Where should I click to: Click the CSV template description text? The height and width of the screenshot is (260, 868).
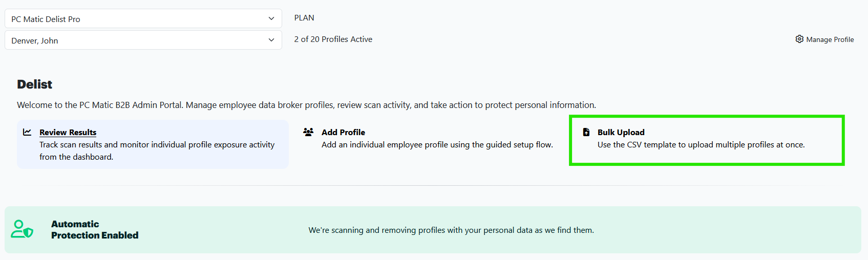[x=701, y=145]
